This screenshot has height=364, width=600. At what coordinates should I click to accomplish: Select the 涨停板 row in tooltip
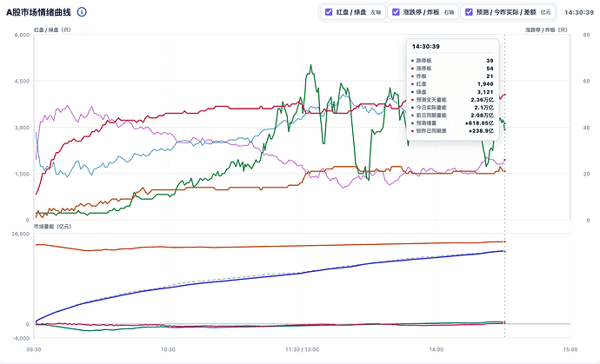[452, 69]
